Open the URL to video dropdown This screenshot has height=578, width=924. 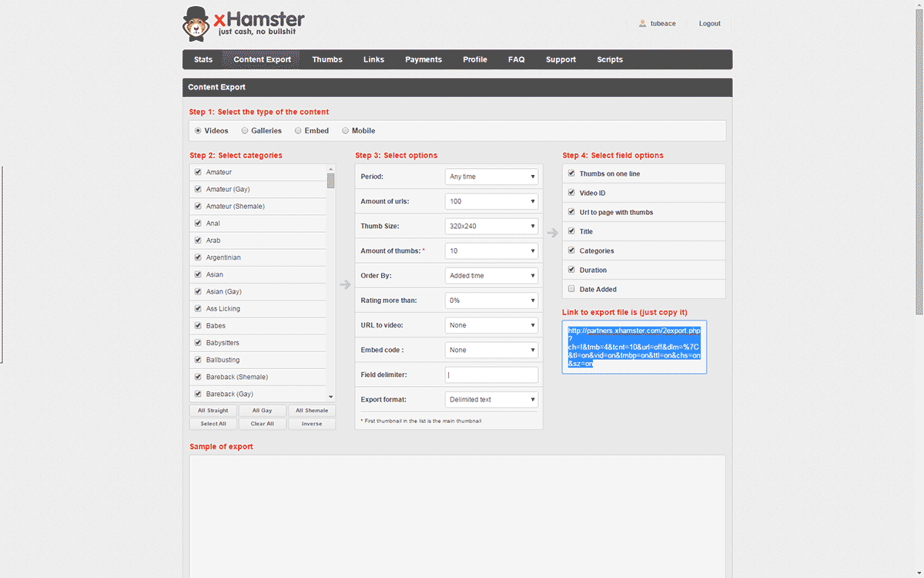(x=491, y=324)
